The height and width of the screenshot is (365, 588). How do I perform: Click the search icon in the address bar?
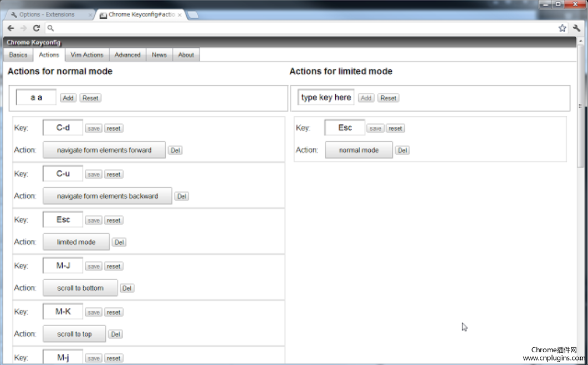[50, 28]
